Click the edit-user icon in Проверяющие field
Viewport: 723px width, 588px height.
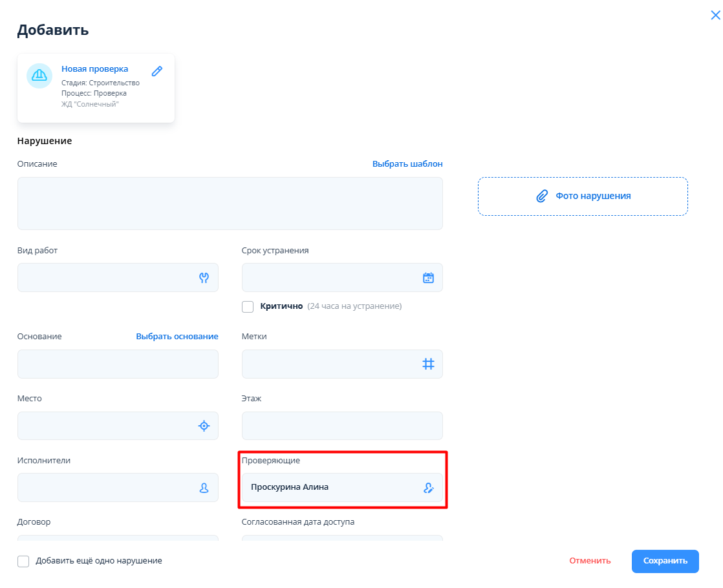(x=428, y=488)
